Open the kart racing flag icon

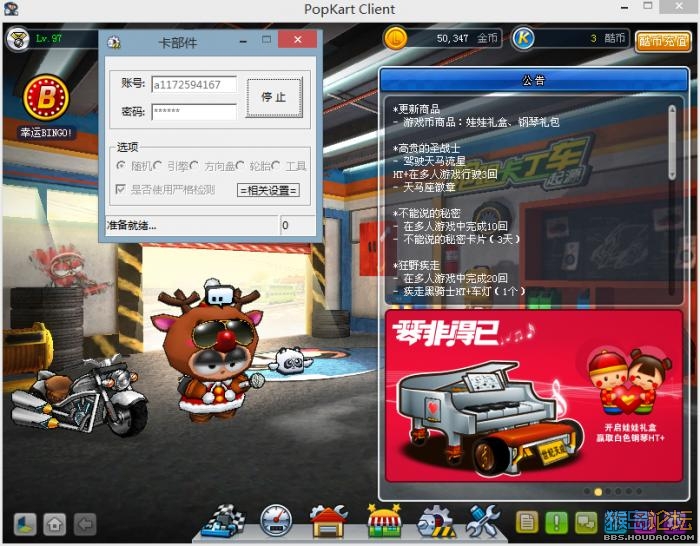[223, 521]
